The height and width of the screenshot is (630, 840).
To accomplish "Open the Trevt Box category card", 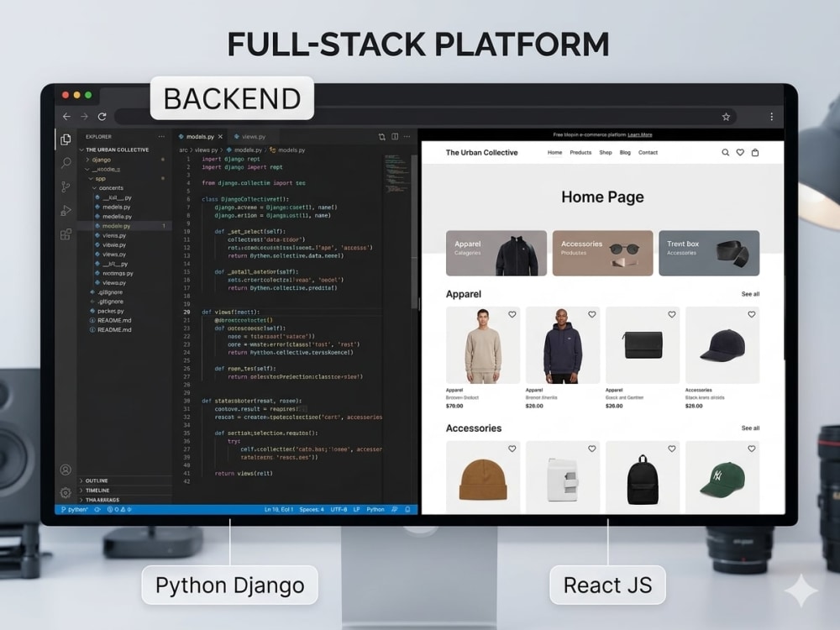I will pos(709,254).
